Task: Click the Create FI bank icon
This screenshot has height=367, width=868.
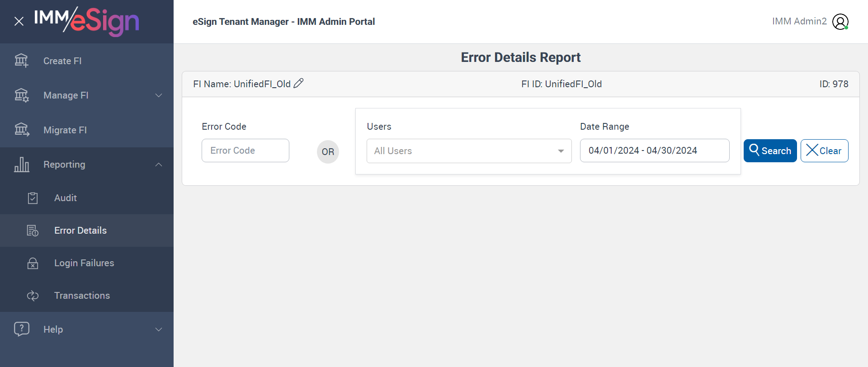Action: point(21,61)
